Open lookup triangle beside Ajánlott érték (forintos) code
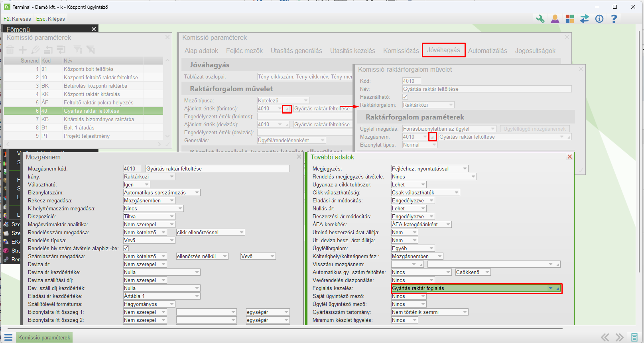 tap(287, 109)
